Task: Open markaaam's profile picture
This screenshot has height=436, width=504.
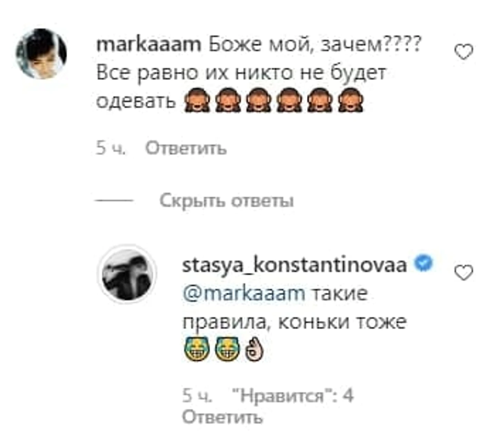Action: [x=41, y=54]
